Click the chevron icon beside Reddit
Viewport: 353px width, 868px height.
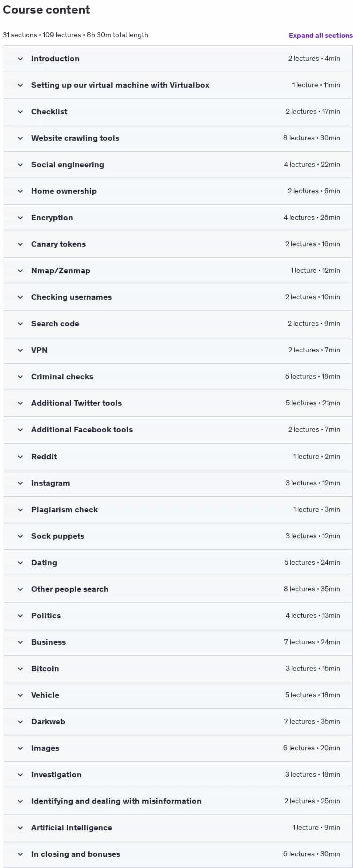[x=20, y=457]
